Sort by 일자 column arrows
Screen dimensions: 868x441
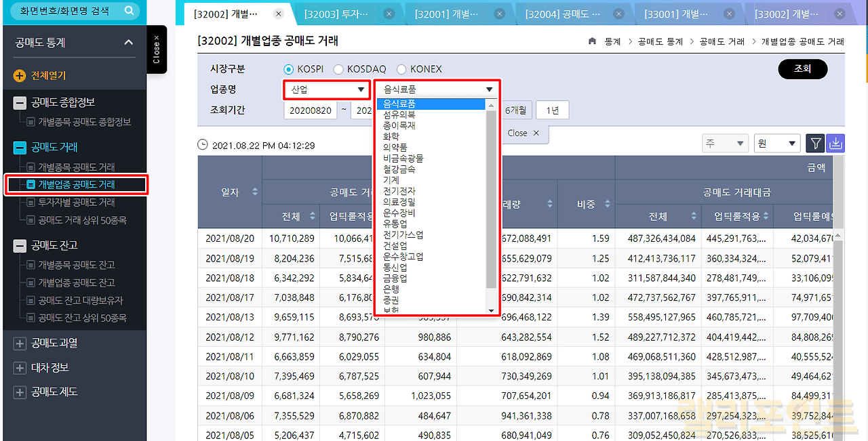coord(255,192)
